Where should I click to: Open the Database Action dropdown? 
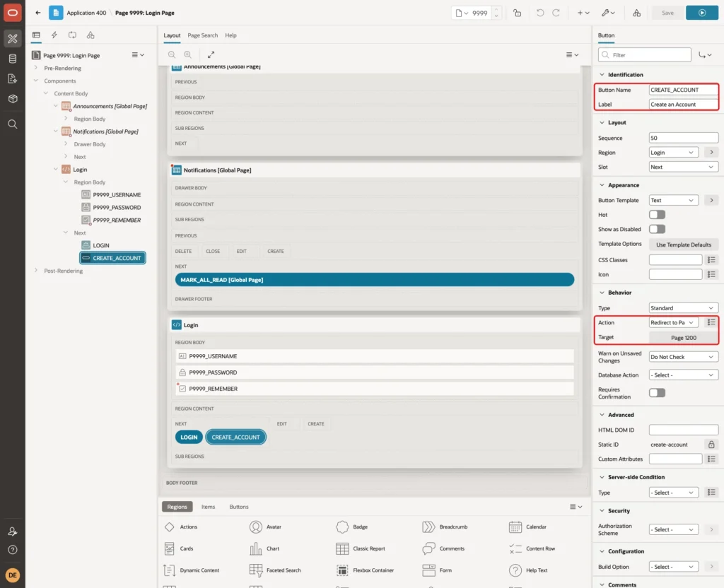[x=684, y=375]
